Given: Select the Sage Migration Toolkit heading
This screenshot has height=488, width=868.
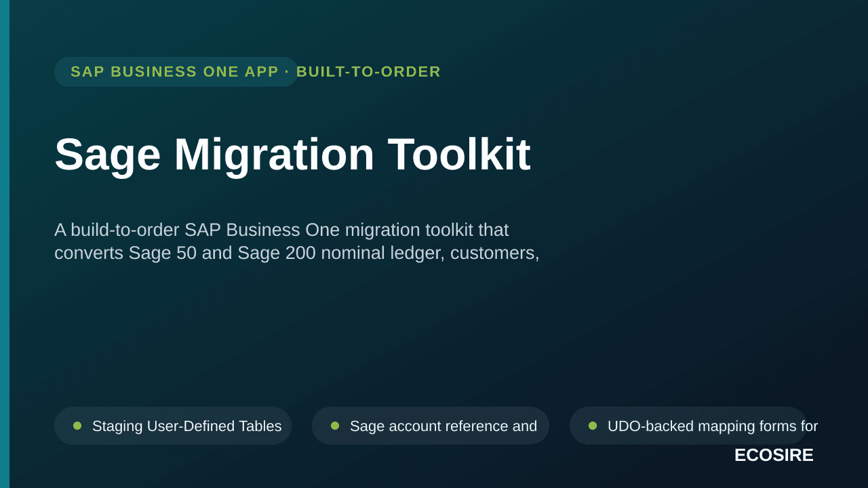Looking at the screenshot, I should [292, 155].
